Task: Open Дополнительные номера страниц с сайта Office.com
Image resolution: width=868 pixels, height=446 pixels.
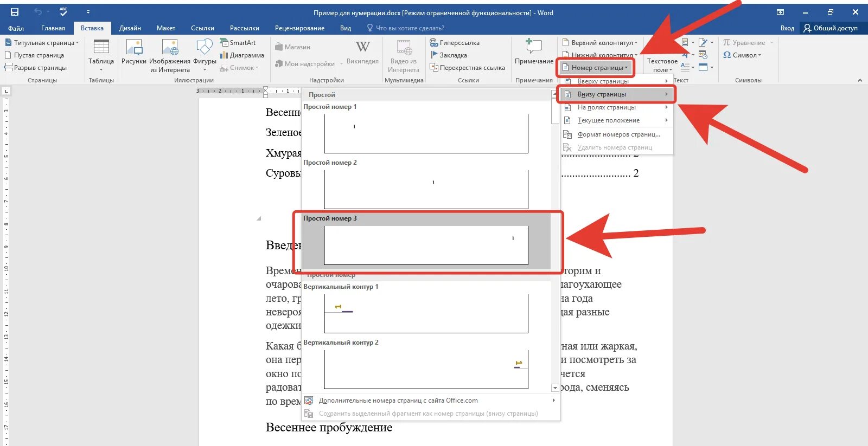Action: 431,400
